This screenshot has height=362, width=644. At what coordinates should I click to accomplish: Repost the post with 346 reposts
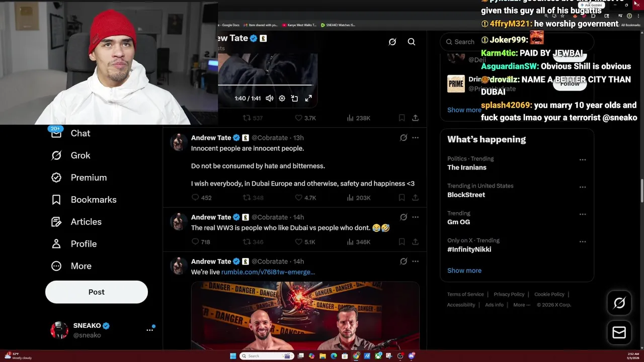pos(253,242)
